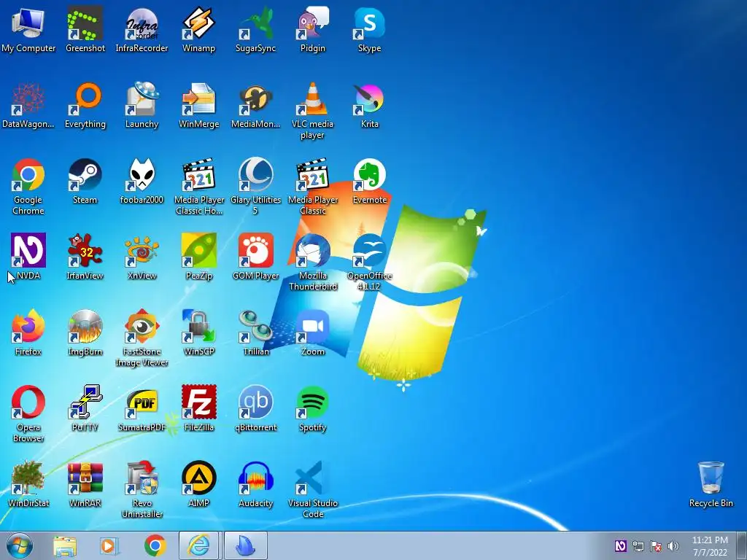Switch to Internet Explorer taskbar button

tap(198, 545)
